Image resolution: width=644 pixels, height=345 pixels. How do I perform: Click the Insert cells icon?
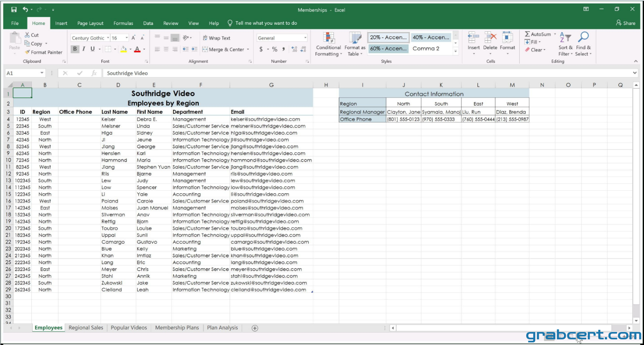[x=474, y=38]
